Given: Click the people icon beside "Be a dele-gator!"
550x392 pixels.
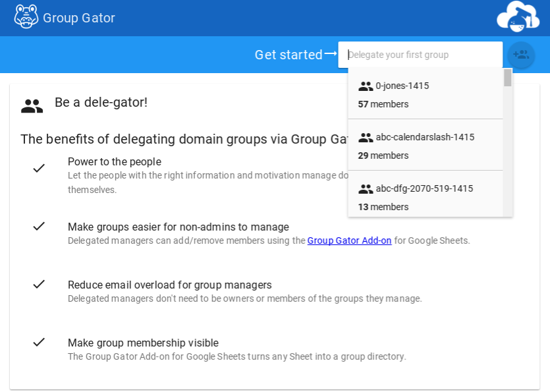Looking at the screenshot, I should [x=32, y=105].
